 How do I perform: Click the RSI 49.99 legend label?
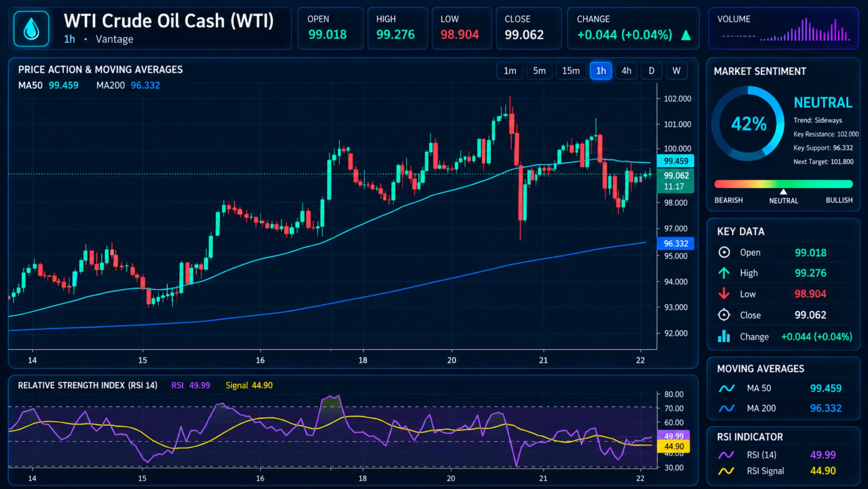click(x=191, y=385)
